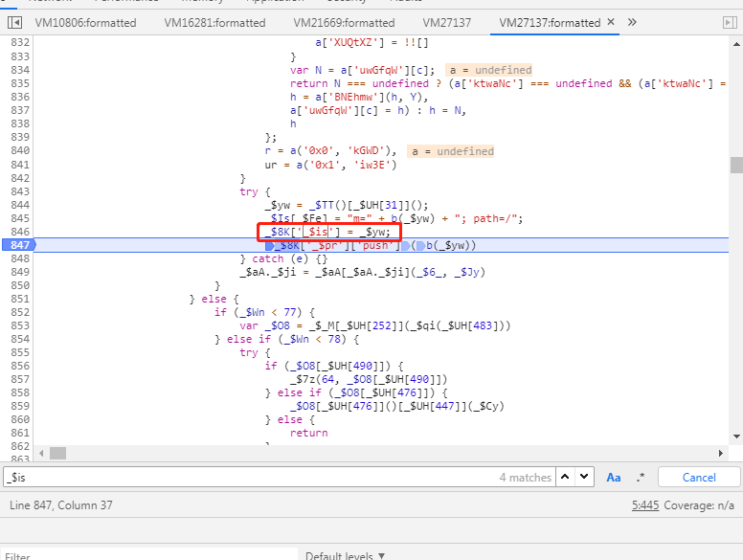743x560 pixels.
Task: Click the text '4 matches' in search bar
Action: pyautogui.click(x=525, y=478)
